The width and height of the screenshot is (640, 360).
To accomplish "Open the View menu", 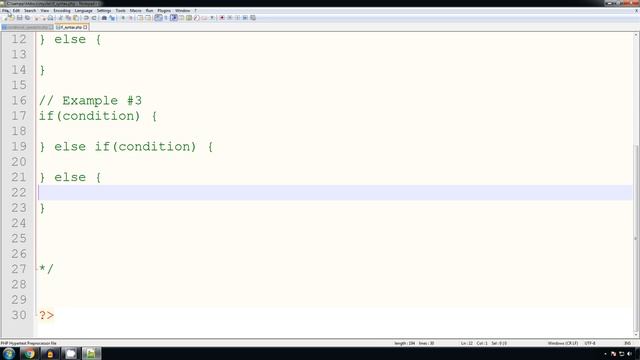I will (x=44, y=11).
